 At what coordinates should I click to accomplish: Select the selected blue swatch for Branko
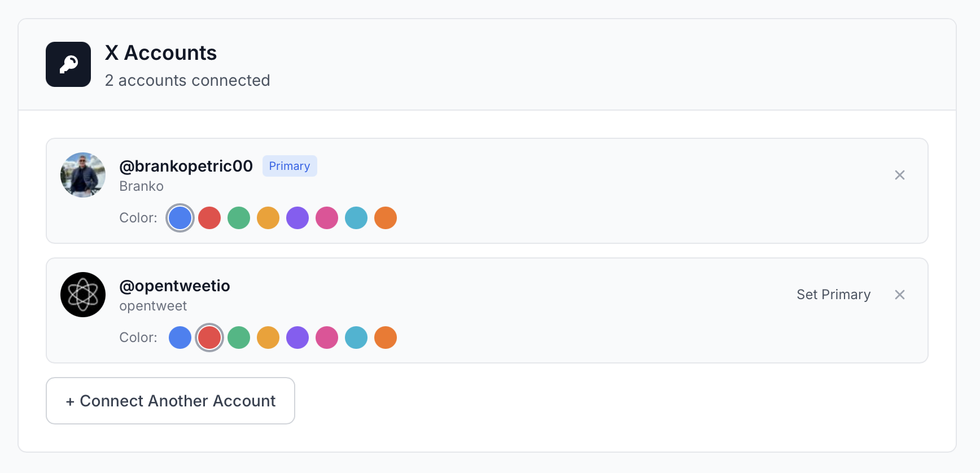point(180,218)
